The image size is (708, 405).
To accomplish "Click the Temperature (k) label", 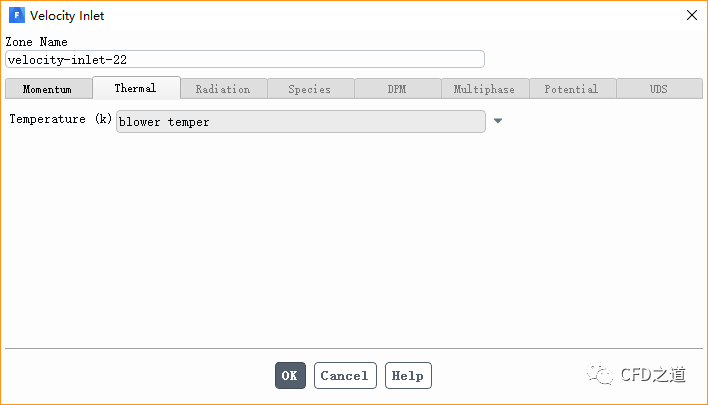I will (x=60, y=120).
